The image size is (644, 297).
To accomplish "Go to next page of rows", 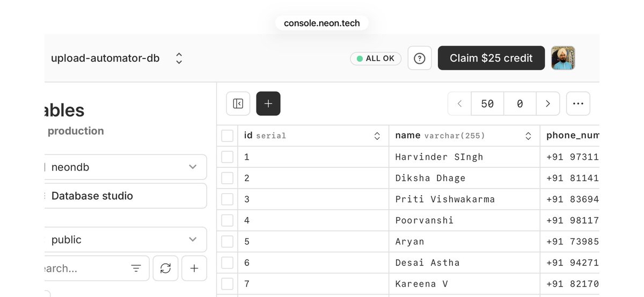I will pos(548,103).
